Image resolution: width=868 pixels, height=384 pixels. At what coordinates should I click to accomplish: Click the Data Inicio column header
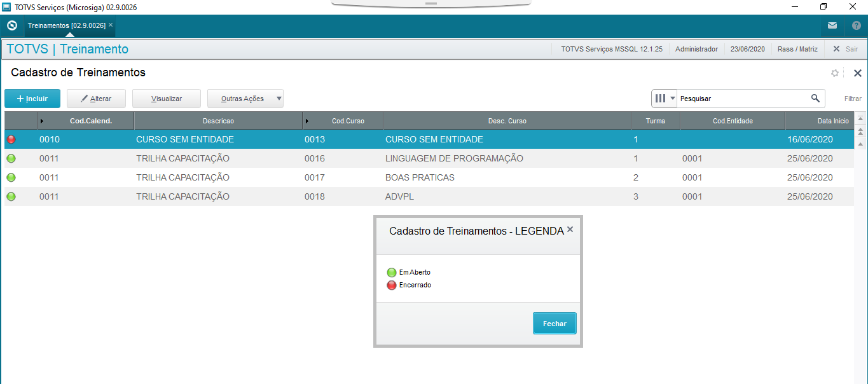tap(820, 121)
